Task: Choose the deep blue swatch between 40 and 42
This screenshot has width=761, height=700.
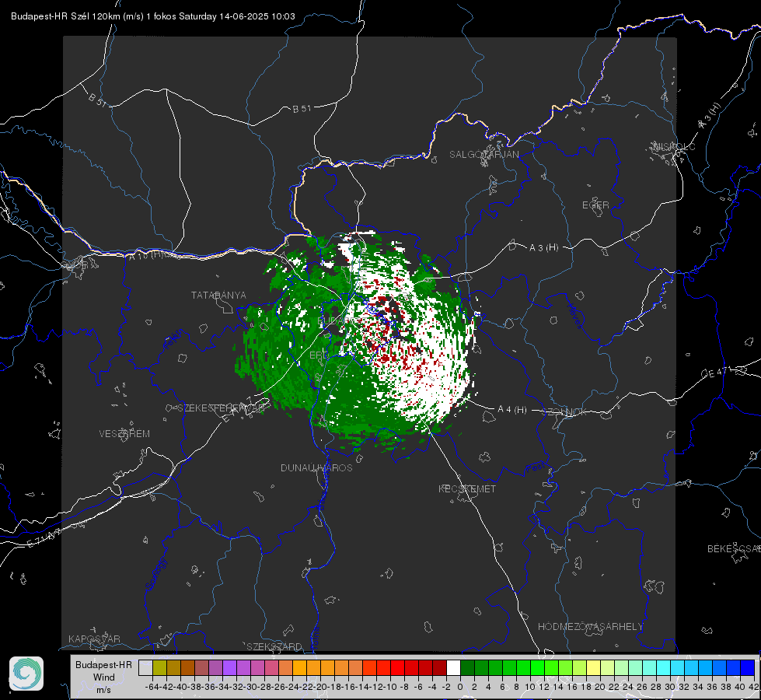Action: [x=748, y=667]
